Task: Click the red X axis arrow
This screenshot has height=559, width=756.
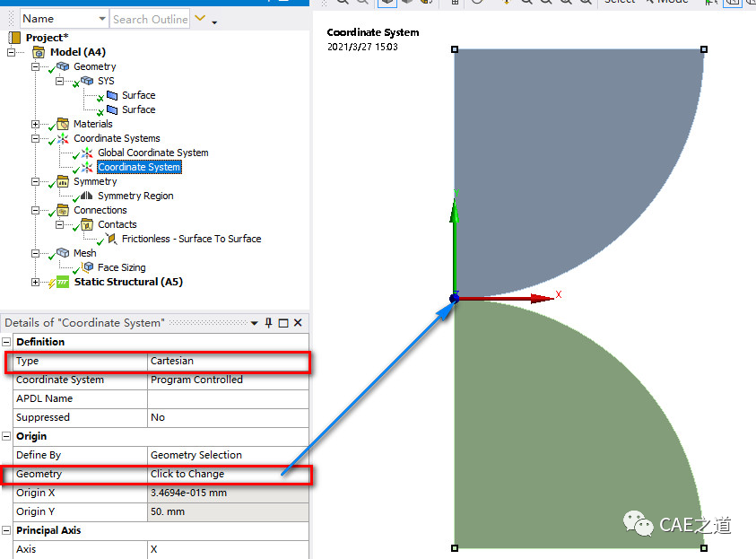Action: click(x=507, y=299)
